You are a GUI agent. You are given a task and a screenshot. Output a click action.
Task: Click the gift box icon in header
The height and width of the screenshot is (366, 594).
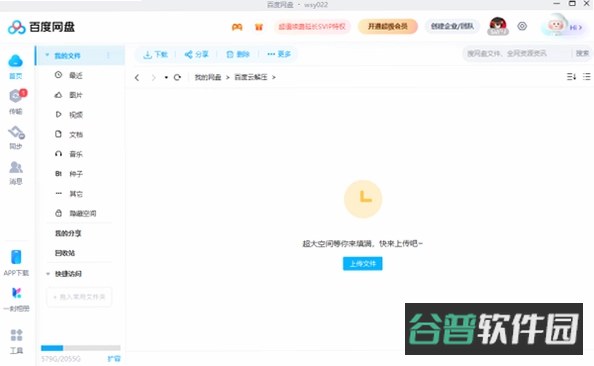(259, 27)
